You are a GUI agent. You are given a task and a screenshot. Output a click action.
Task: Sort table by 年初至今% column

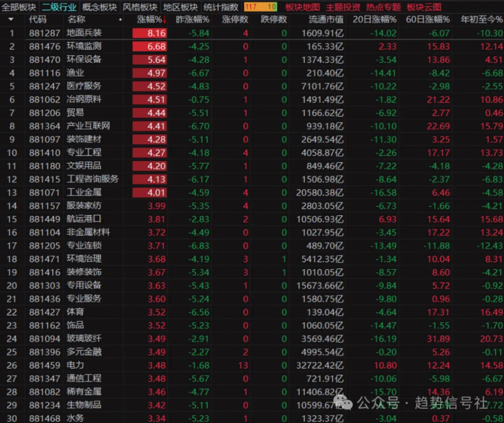click(481, 20)
